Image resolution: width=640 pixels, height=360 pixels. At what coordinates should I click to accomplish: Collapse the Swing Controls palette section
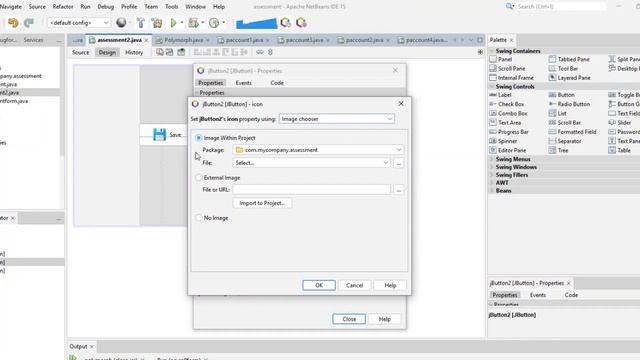491,87
